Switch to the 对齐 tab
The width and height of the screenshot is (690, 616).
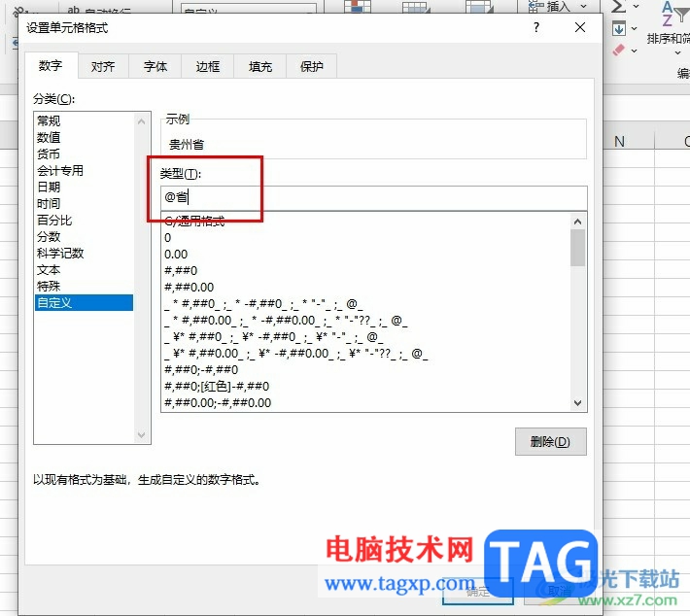103,66
